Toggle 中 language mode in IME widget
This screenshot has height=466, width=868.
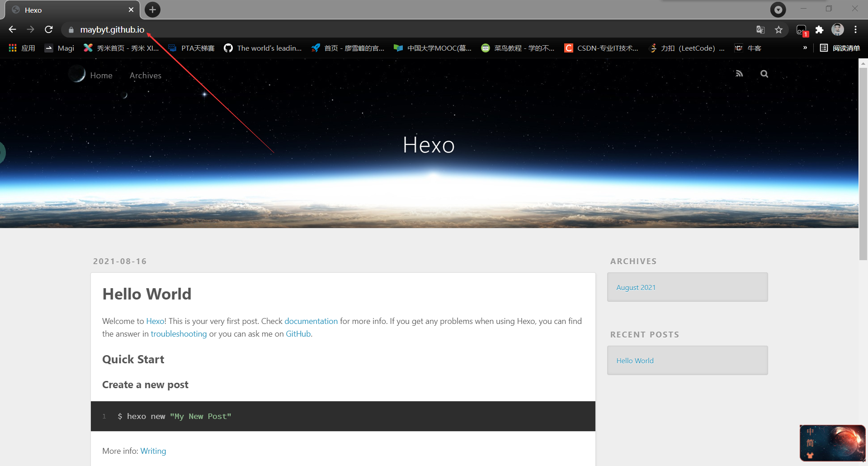810,432
